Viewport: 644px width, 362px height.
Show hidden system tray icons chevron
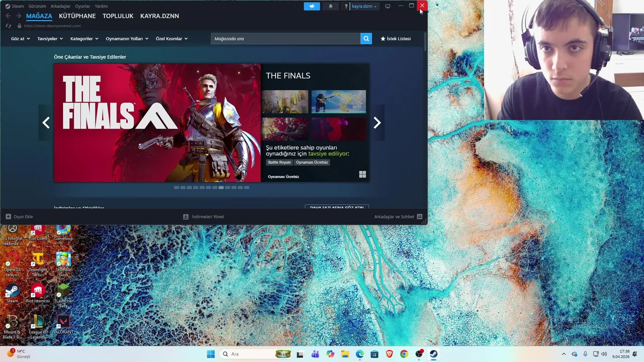click(x=563, y=354)
